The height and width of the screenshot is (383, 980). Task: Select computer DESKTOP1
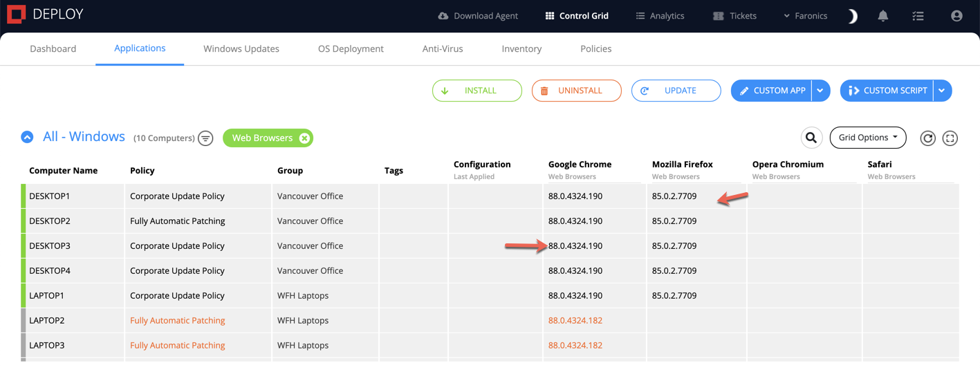click(x=50, y=196)
